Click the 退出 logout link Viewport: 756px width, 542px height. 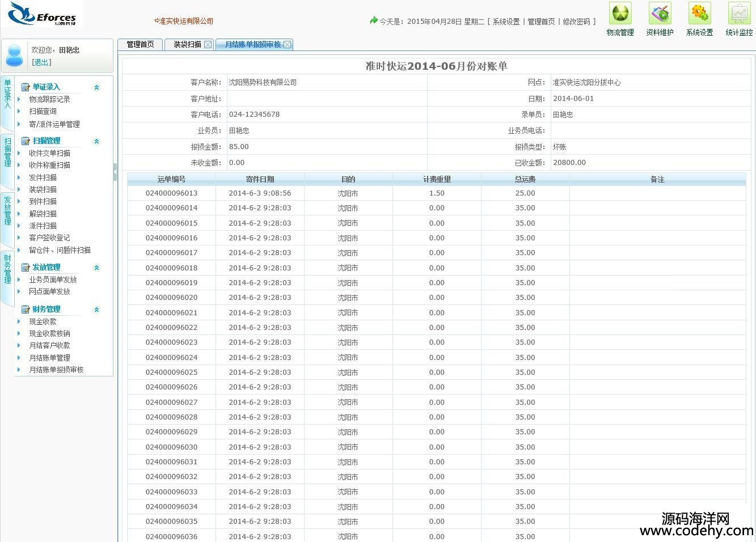tap(41, 62)
